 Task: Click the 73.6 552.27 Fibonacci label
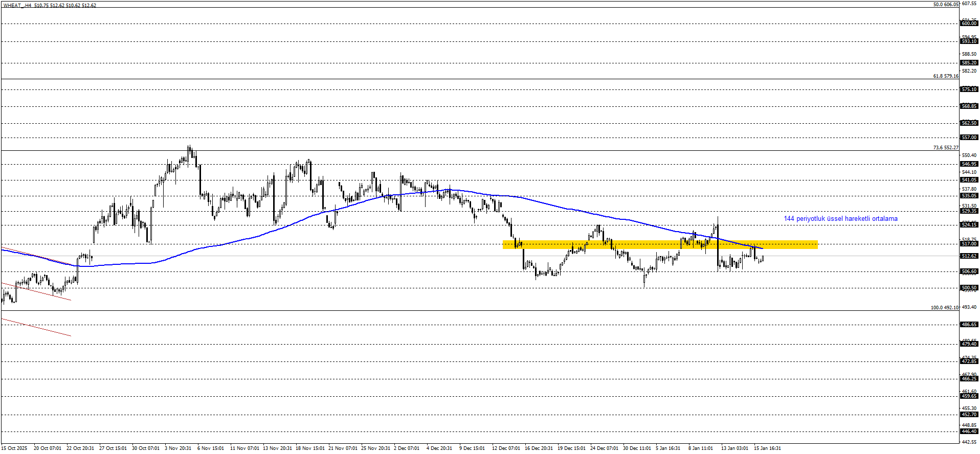(945, 148)
